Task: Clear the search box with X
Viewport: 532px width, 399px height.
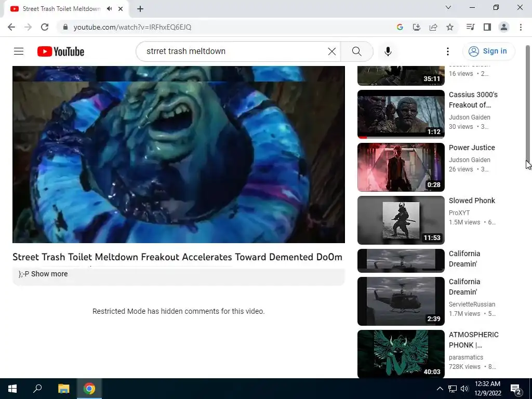Action: tap(332, 51)
